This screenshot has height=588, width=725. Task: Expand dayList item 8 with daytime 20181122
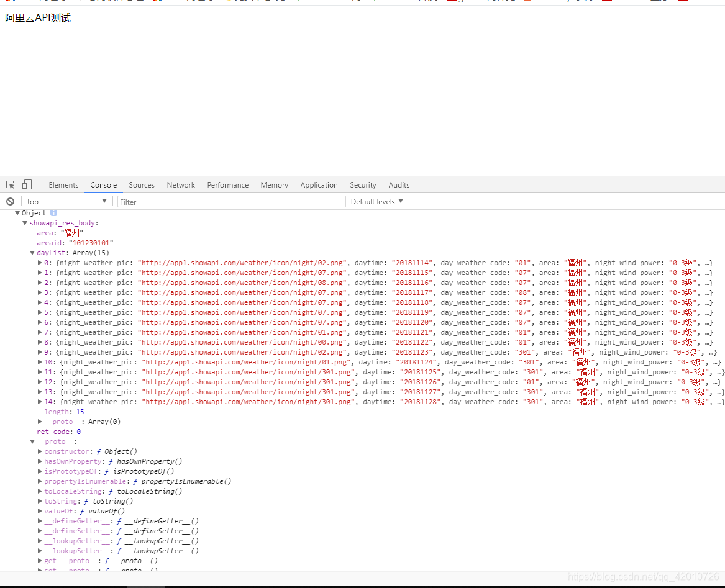pos(40,342)
